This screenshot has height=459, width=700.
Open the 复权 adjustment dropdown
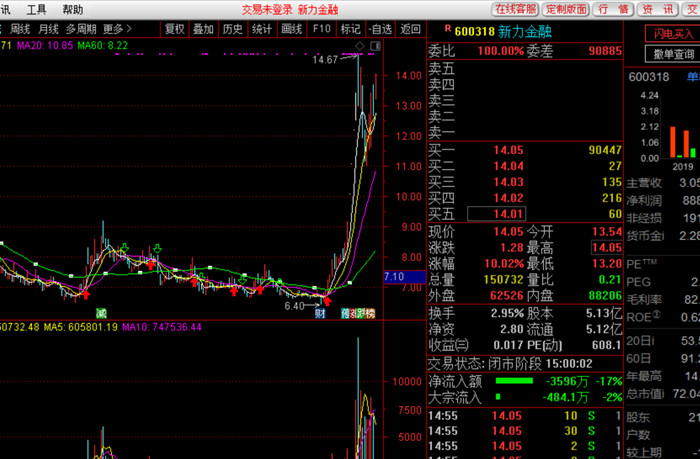click(175, 29)
